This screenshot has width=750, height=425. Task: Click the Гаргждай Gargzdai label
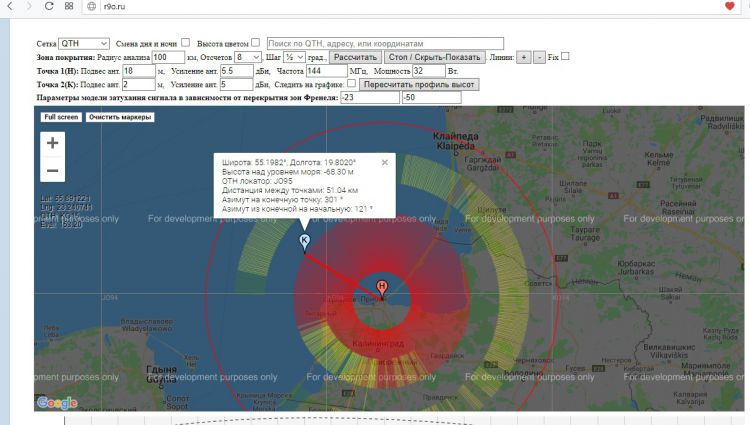(483, 164)
